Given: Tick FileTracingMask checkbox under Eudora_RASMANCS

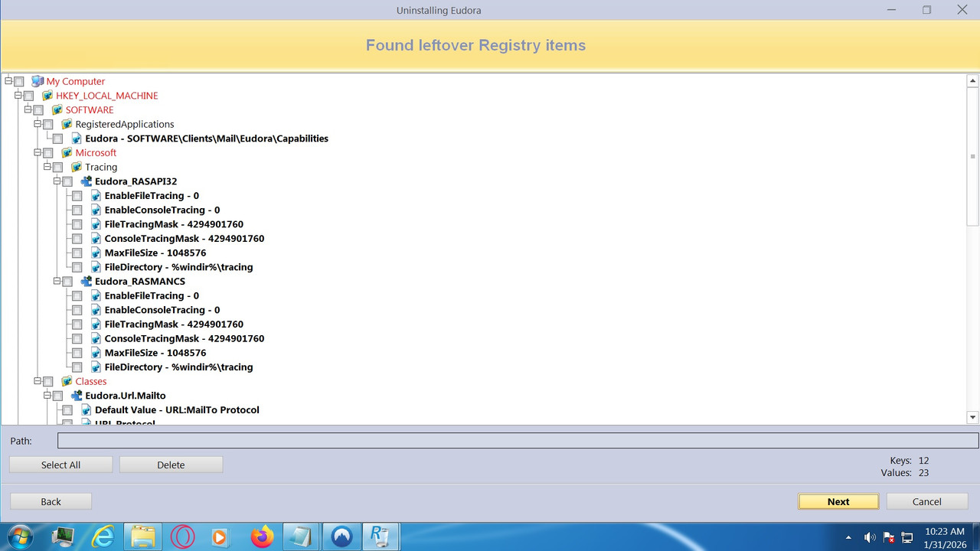Looking at the screenshot, I should 77,324.
